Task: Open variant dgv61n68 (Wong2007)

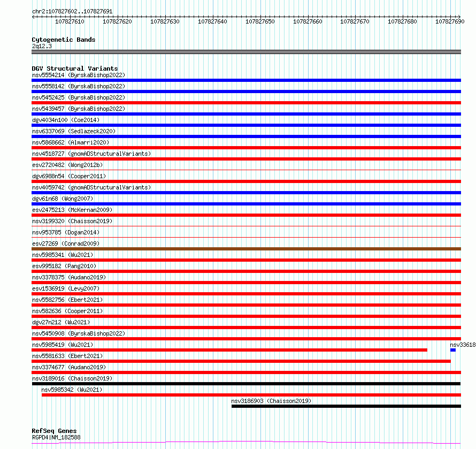Action: coord(63,199)
